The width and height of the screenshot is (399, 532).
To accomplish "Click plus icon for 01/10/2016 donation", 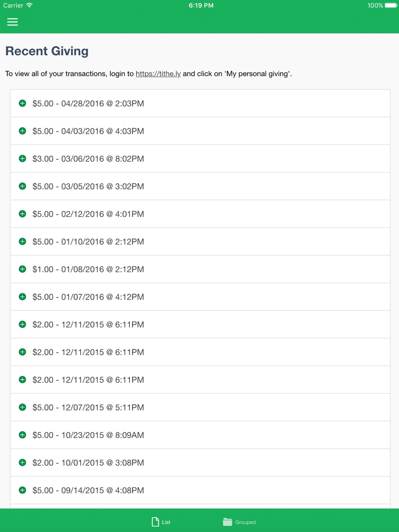I will [23, 242].
